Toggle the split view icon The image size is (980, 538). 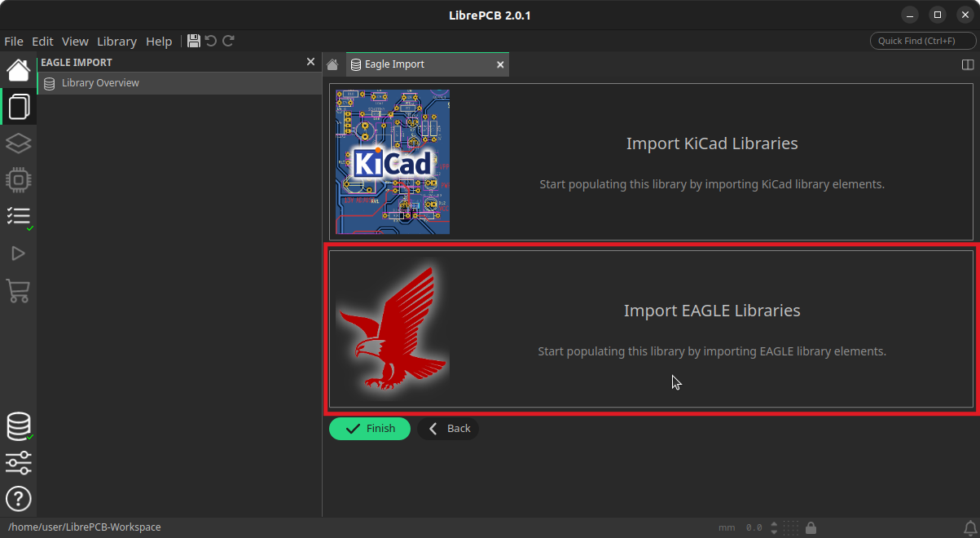click(968, 64)
